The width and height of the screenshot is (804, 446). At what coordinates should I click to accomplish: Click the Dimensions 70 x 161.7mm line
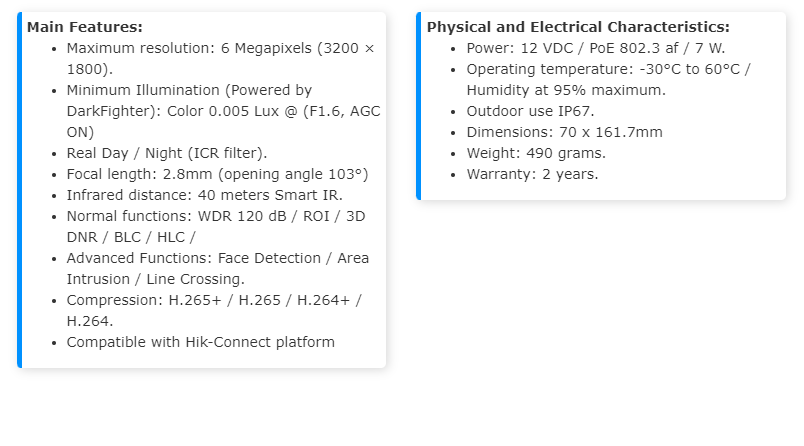click(x=564, y=132)
